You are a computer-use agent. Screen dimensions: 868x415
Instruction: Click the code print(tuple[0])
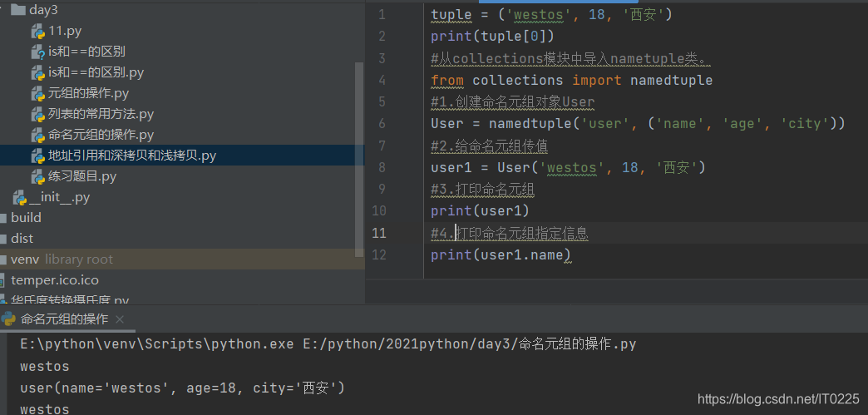tap(492, 37)
